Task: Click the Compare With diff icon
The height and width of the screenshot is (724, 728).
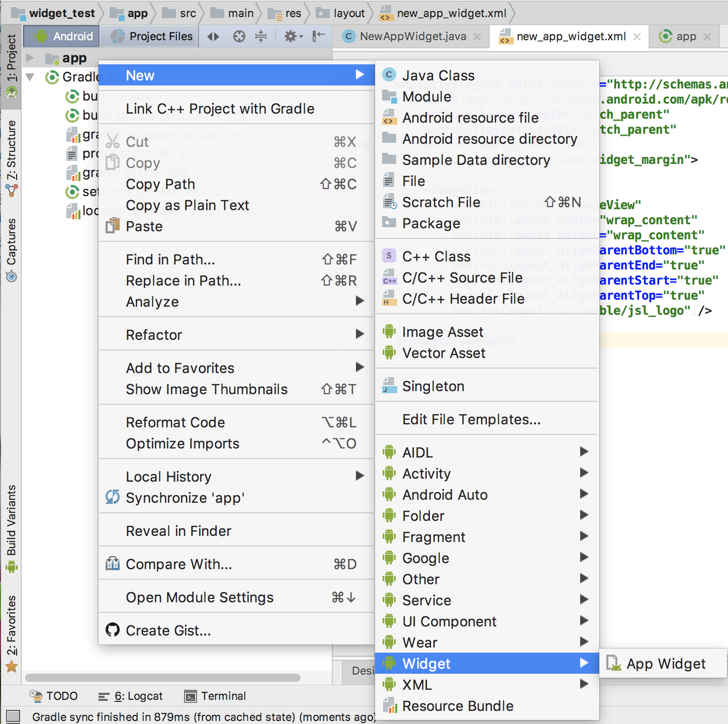Action: 113,563
